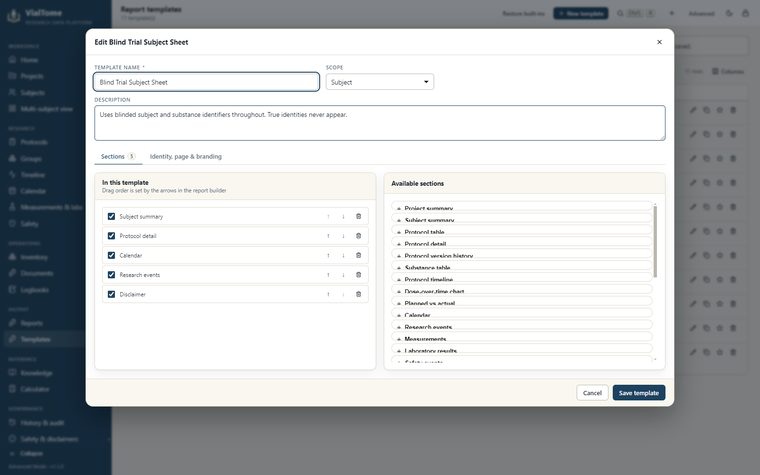Open Protocols in the background sidebar
This screenshot has height=475, width=760.
[34, 142]
